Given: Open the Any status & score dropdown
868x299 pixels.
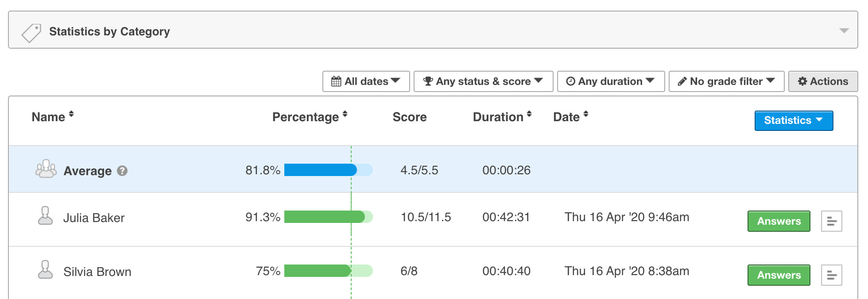Looking at the screenshot, I should click(483, 81).
